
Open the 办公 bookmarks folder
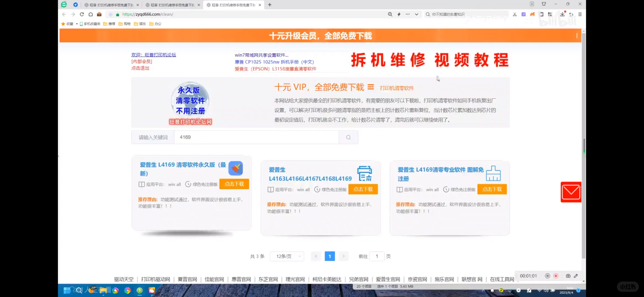point(155,24)
